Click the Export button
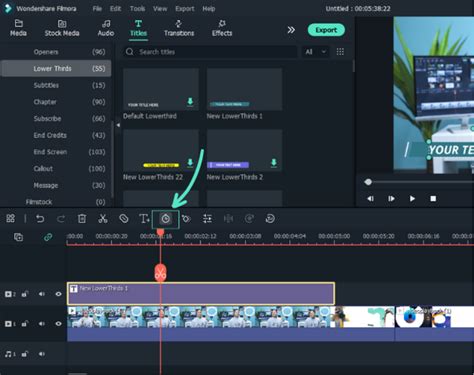The width and height of the screenshot is (474, 375). click(x=326, y=30)
